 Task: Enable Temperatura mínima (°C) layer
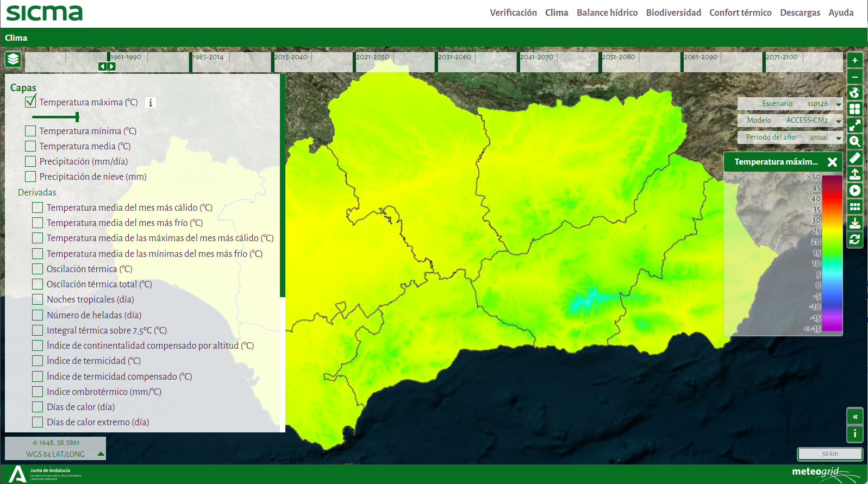[30, 131]
